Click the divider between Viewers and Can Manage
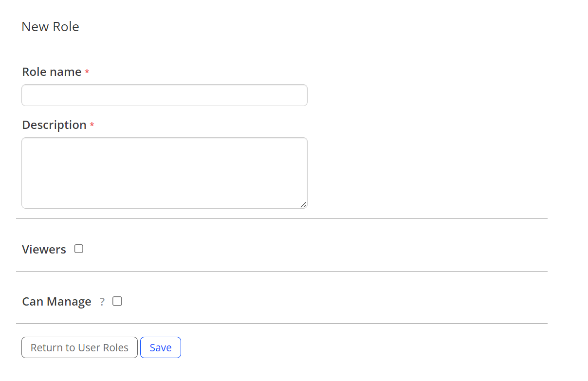Image resolution: width=588 pixels, height=381 pixels. 281,271
